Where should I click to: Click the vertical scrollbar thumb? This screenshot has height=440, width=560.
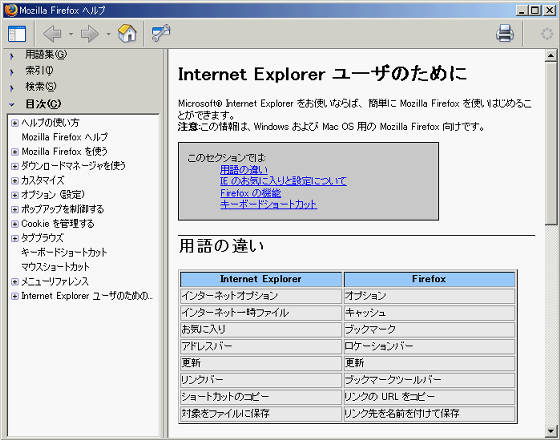pos(551,143)
